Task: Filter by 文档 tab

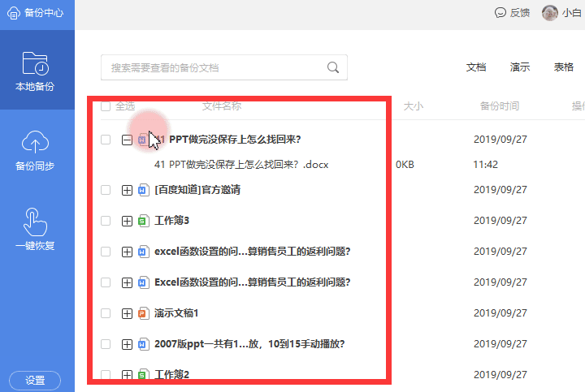Action: pyautogui.click(x=475, y=67)
